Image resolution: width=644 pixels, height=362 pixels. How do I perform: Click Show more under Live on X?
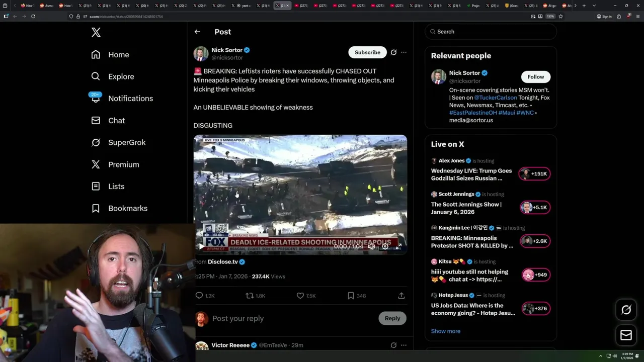pos(446,331)
